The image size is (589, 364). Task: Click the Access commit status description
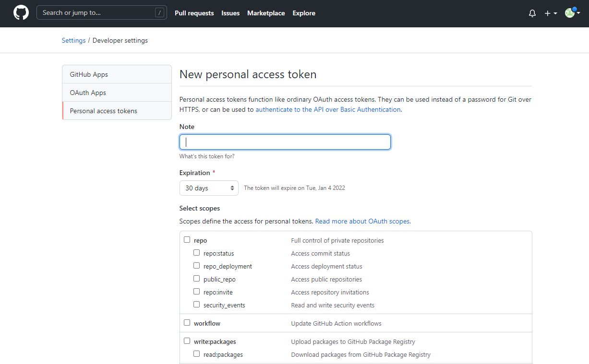click(x=321, y=254)
